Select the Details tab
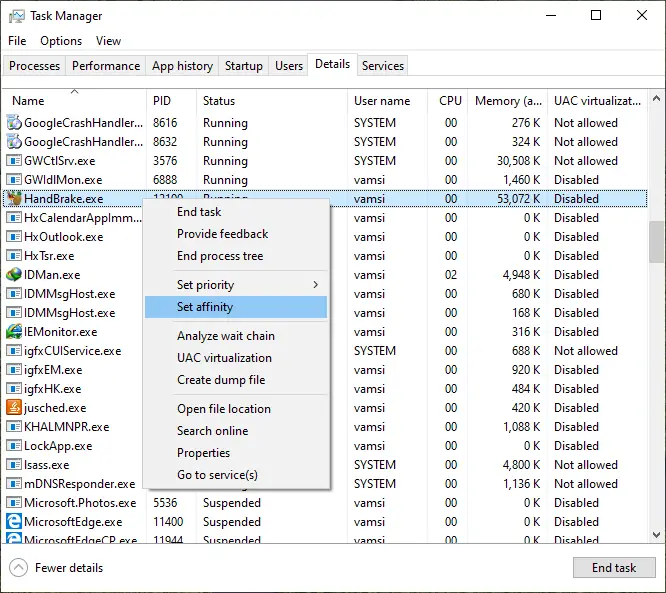Image resolution: width=666 pixels, height=593 pixels. pyautogui.click(x=333, y=64)
